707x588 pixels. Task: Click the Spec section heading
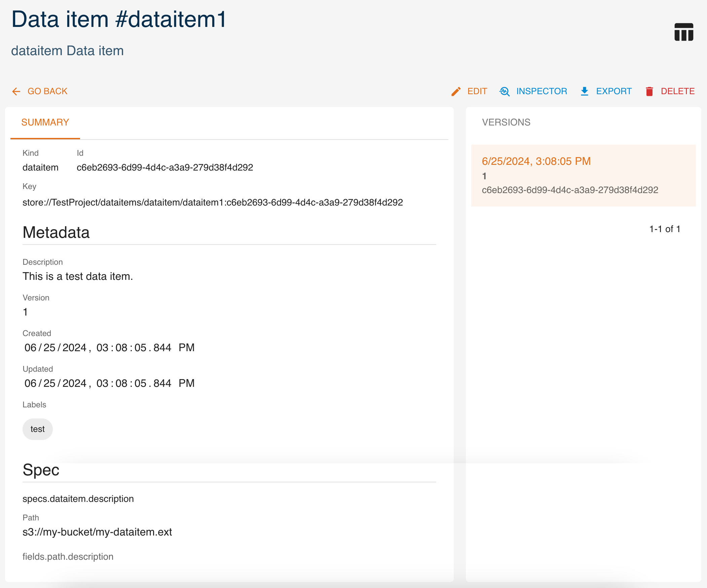point(41,470)
